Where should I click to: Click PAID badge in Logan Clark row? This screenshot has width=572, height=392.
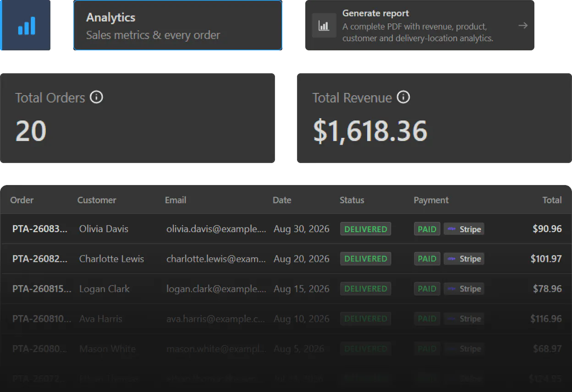point(427,289)
